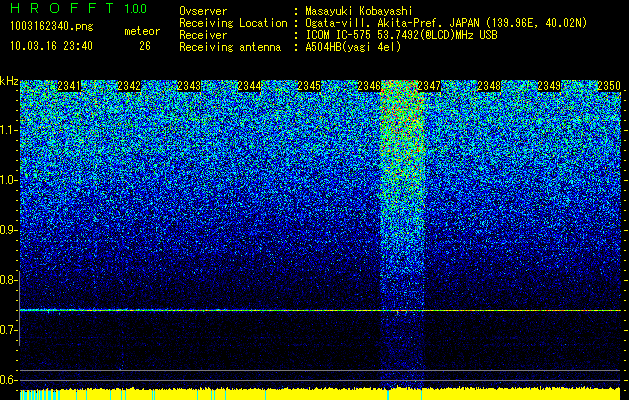Click the Ogata-vill. Akita-Pref. JAPAN location text

pyautogui.click(x=446, y=23)
